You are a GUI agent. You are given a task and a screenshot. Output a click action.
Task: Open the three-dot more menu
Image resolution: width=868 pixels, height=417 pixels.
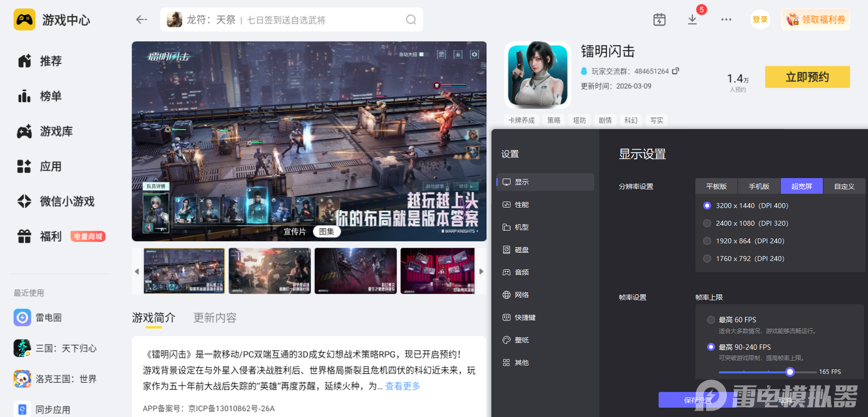coord(726,20)
